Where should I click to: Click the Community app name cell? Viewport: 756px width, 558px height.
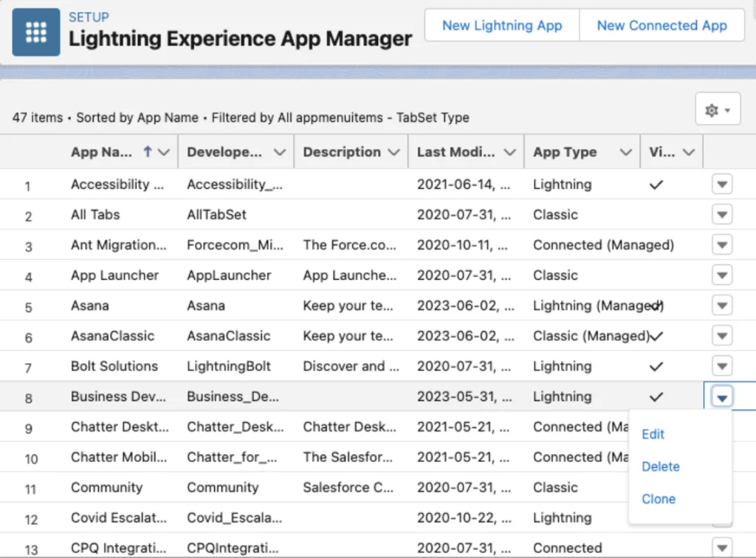point(106,487)
